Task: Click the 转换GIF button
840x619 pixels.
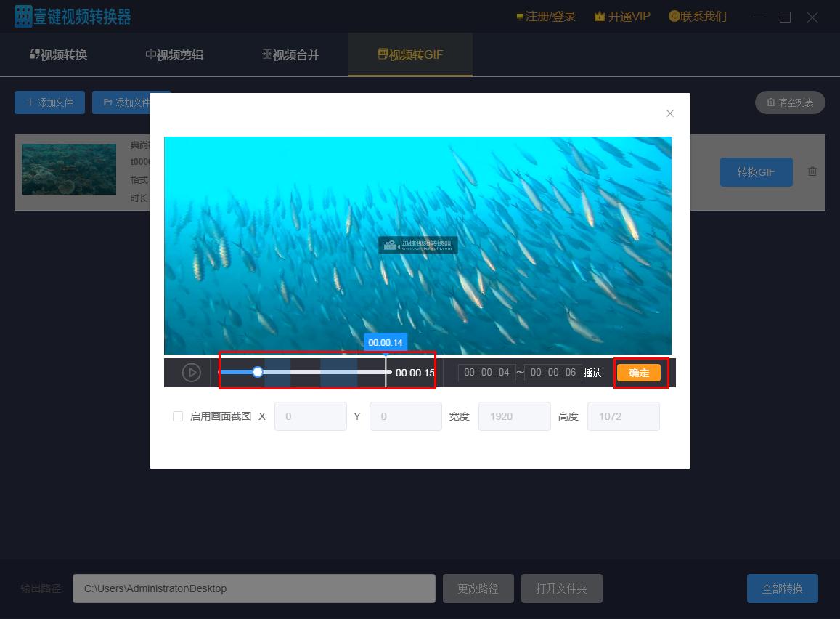Action: pyautogui.click(x=756, y=172)
